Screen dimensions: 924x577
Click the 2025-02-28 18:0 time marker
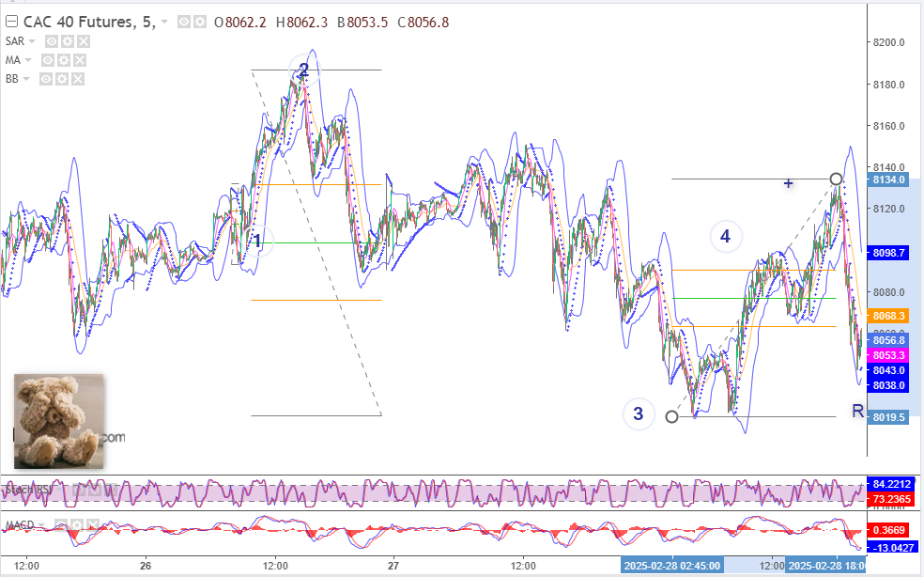[x=826, y=566]
